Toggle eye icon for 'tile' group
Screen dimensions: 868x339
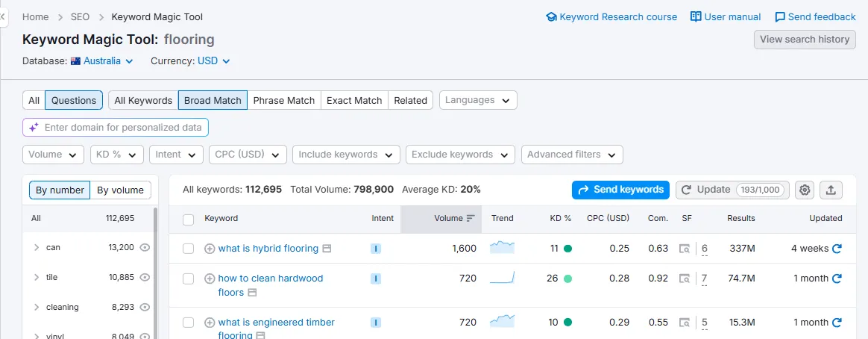pos(145,278)
